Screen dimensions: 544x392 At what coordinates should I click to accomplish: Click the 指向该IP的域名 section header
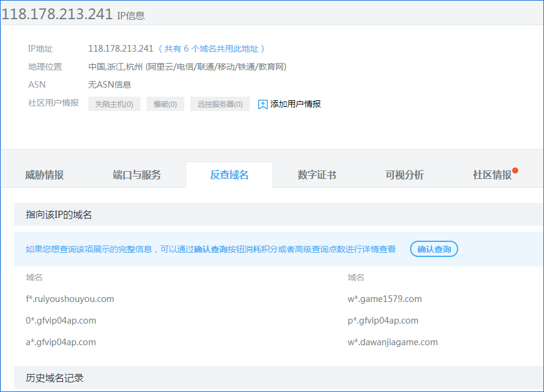click(279, 214)
